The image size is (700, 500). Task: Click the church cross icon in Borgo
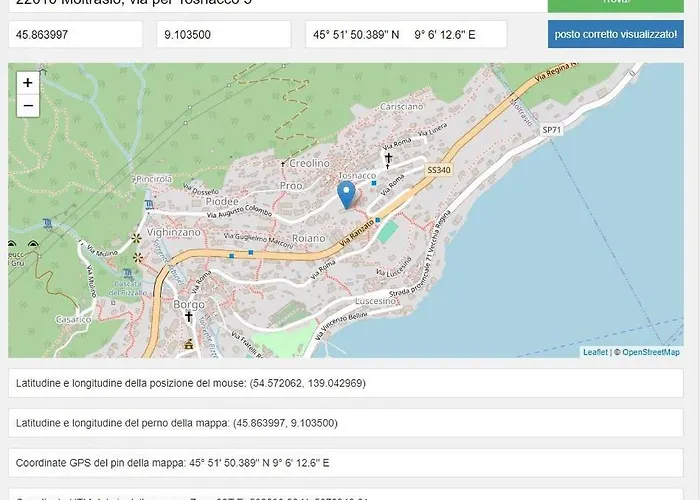[x=188, y=316]
